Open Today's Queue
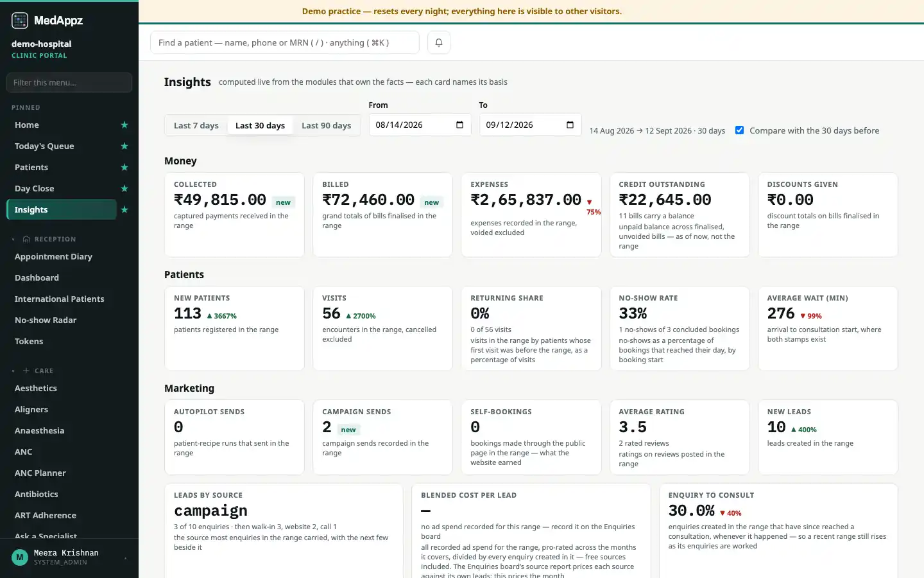Screen dimensions: 924x578 click(x=62, y=146)
